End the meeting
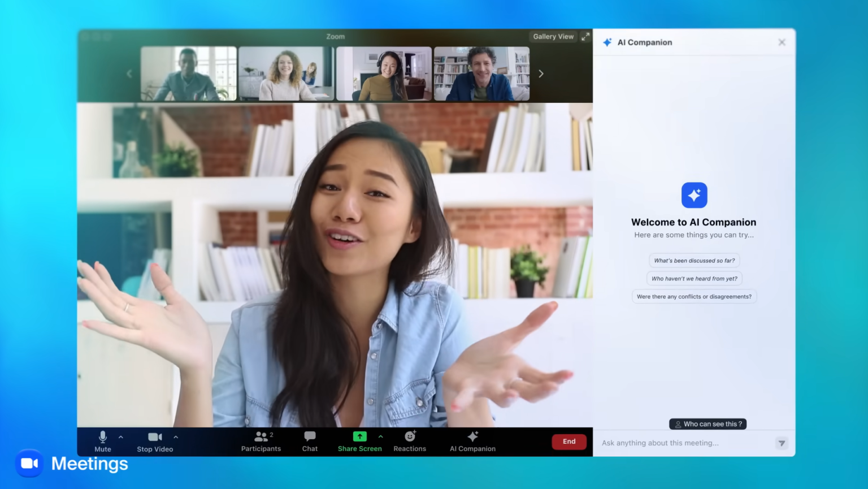 tap(569, 442)
